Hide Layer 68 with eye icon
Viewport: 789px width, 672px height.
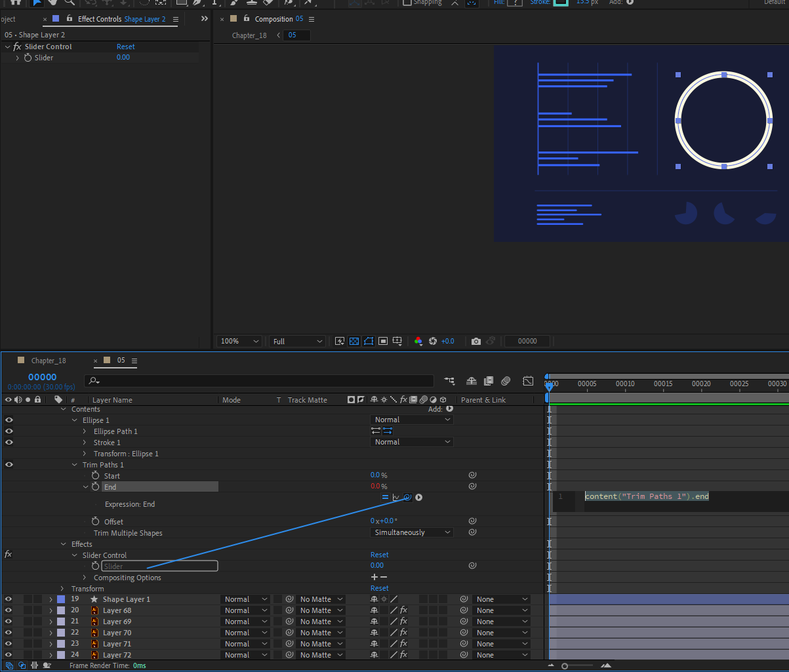[9, 610]
